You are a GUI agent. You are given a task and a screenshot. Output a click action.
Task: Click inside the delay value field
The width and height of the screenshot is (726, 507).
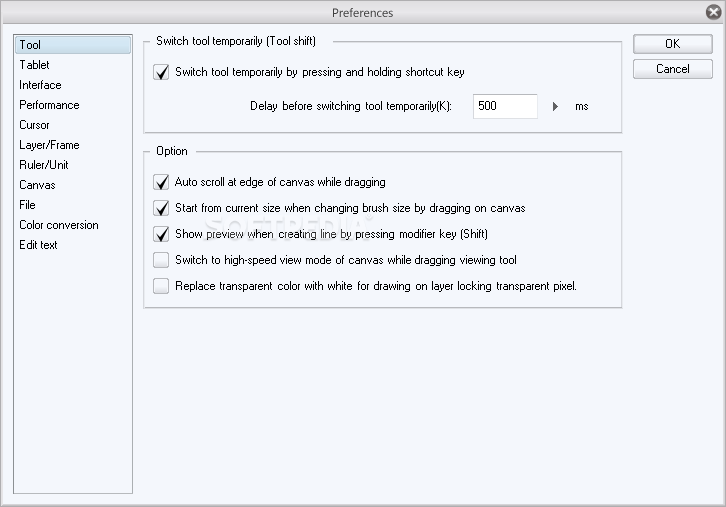pos(505,106)
